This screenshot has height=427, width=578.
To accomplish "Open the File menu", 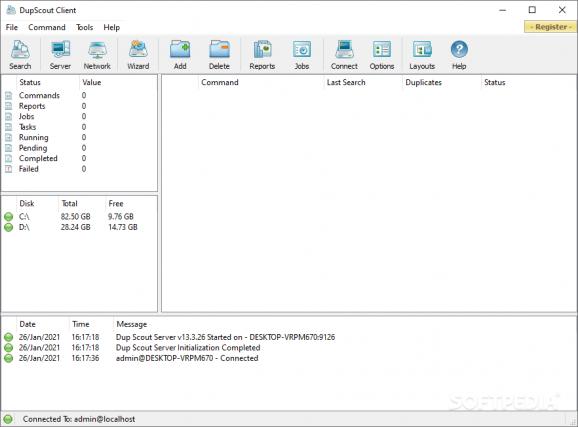I will [12, 27].
